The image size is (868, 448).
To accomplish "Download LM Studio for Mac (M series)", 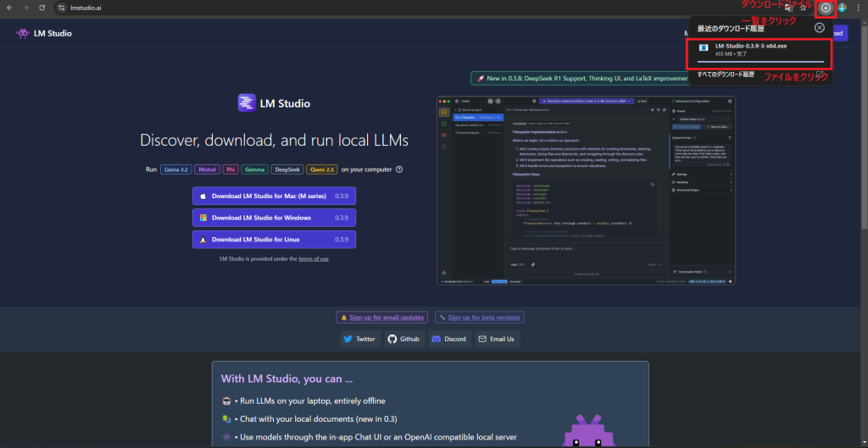I will (274, 196).
